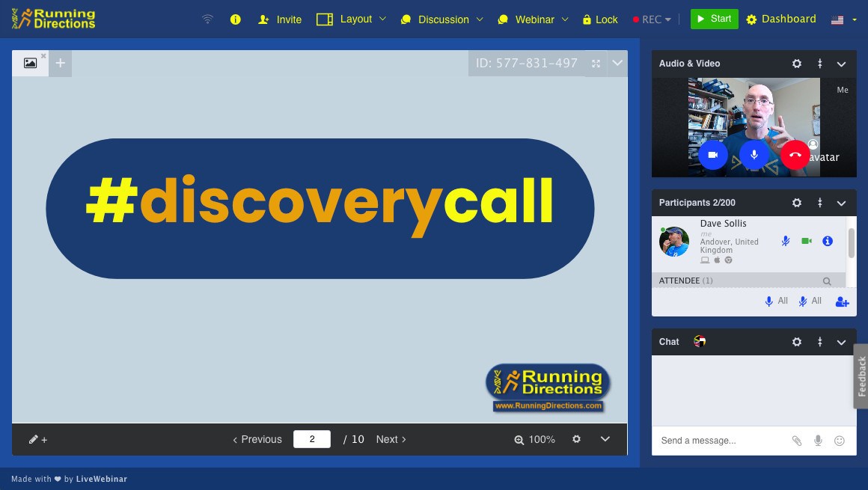Open Chat settings gear
The width and height of the screenshot is (868, 490).
tap(797, 342)
